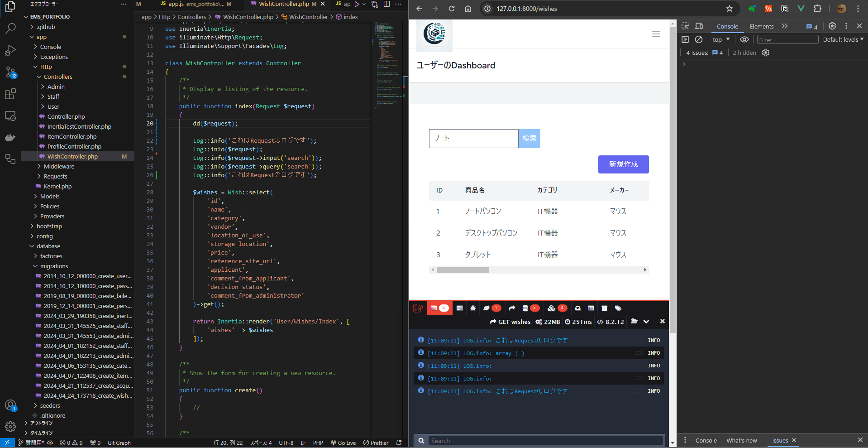
Task: Click the 新規作成 button
Action: tap(623, 164)
